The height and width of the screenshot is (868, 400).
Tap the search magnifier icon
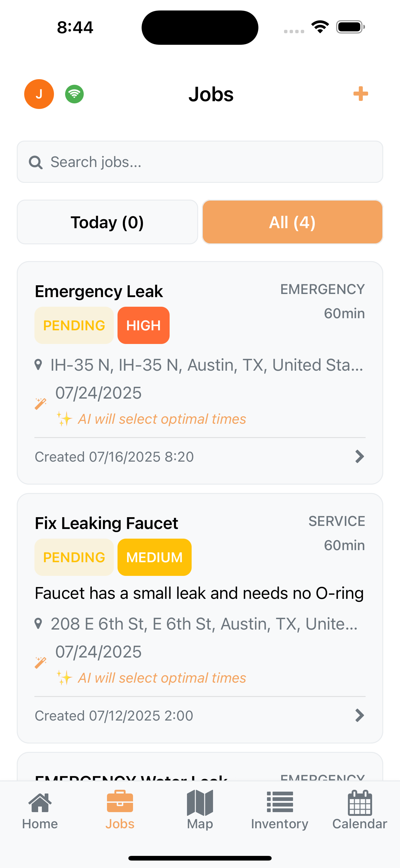pos(36,162)
